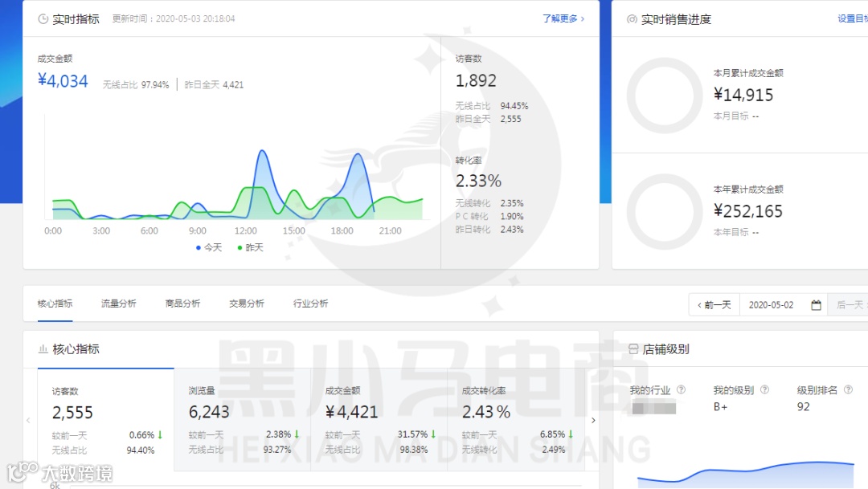
Task: Click the 更新时间 timestamp text
Action: tap(174, 18)
